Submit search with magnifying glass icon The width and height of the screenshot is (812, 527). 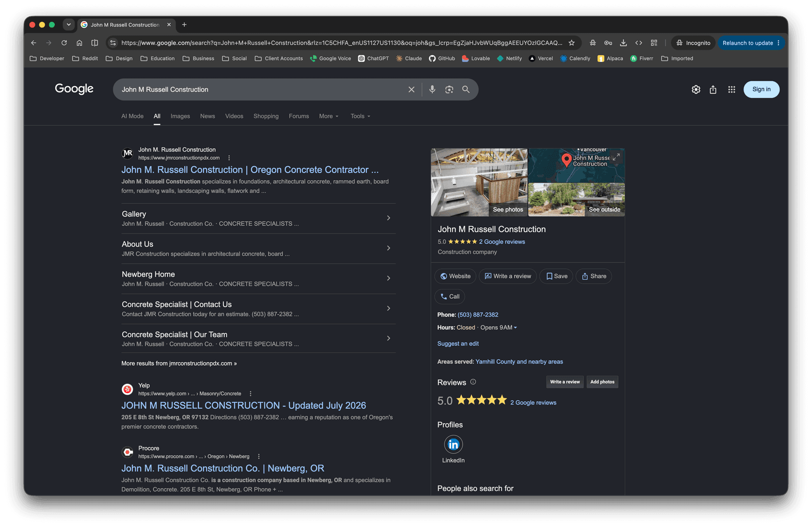pos(466,90)
